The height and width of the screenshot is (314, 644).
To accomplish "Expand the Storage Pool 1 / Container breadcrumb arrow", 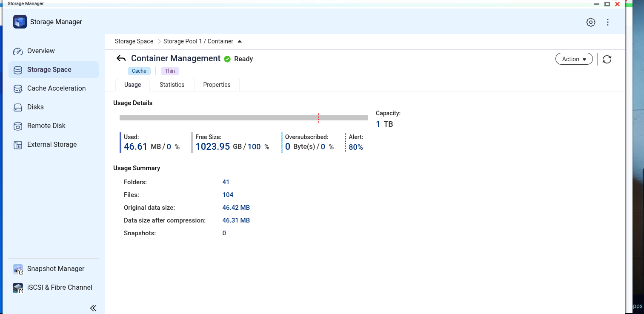I will 240,42.
